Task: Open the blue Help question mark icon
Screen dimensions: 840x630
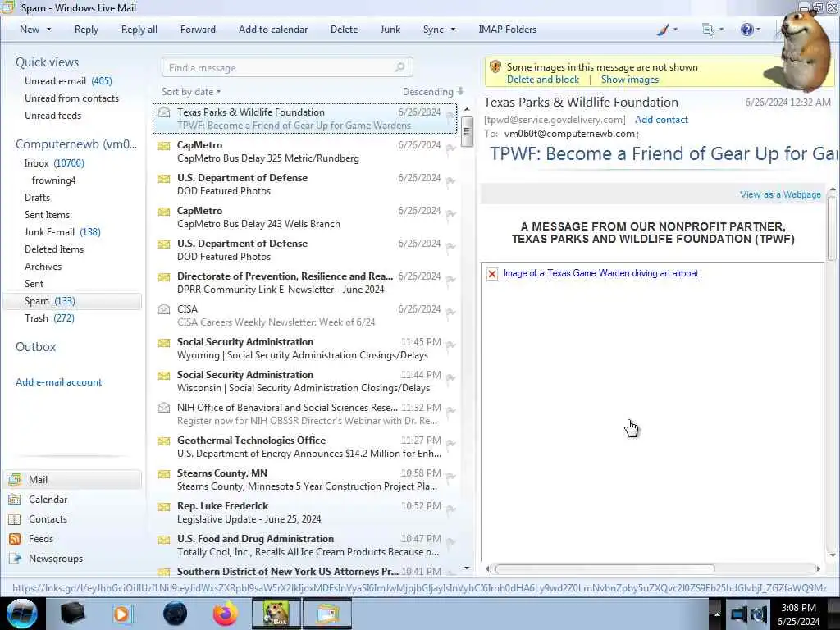Action: coord(746,30)
